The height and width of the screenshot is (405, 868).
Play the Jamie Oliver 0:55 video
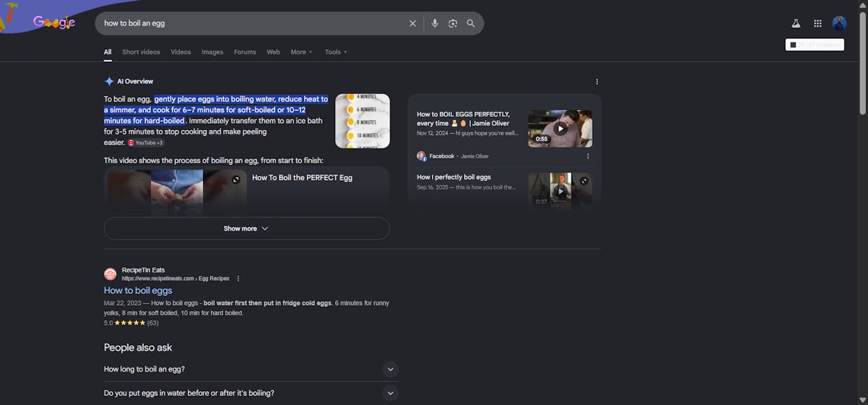tap(561, 129)
